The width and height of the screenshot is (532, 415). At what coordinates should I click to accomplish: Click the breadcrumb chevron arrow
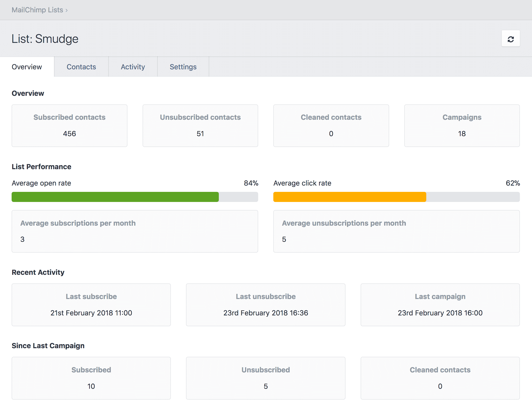pyautogui.click(x=67, y=10)
